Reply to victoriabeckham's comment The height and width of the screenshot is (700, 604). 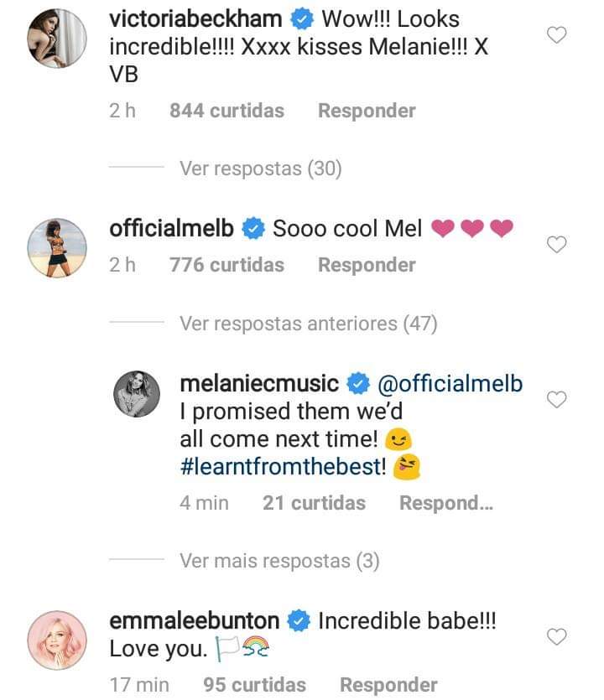[367, 111]
